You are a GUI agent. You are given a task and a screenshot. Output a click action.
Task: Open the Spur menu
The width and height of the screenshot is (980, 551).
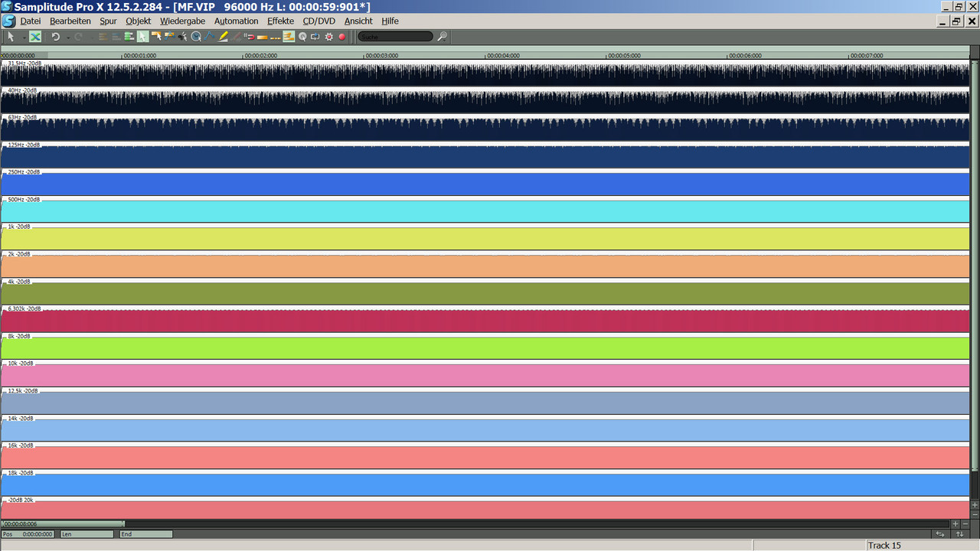108,21
